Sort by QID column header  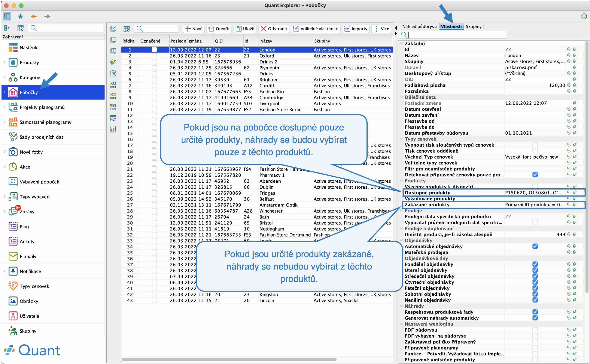click(x=228, y=41)
